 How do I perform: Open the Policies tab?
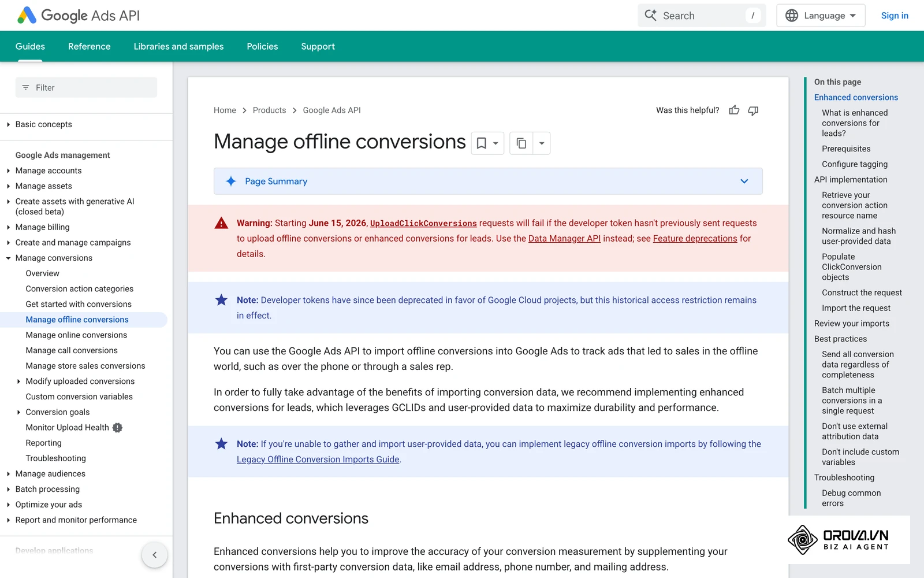pos(262,46)
